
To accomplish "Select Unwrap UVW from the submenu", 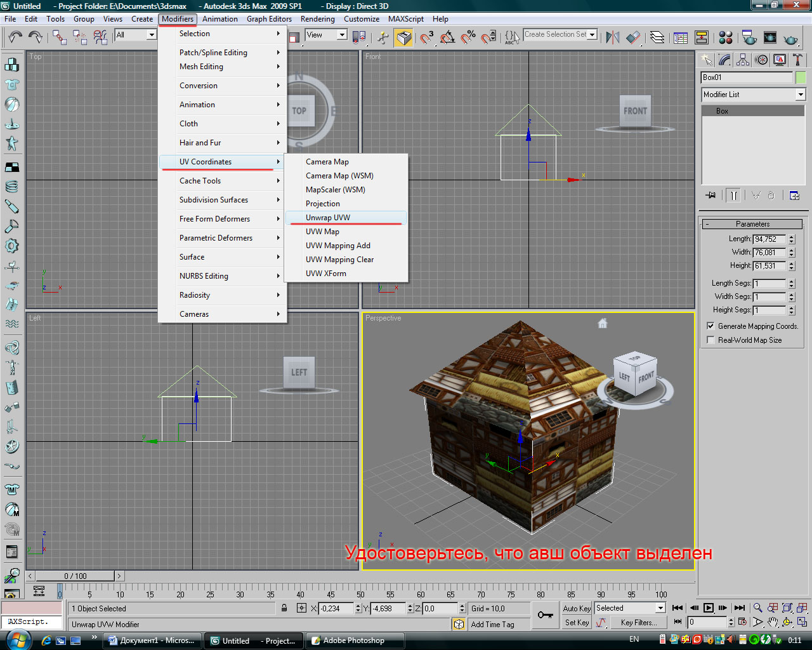I will click(x=328, y=218).
